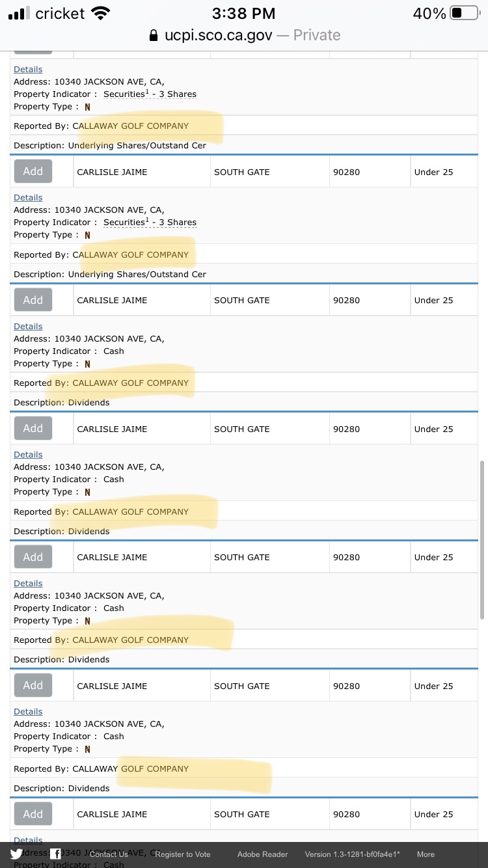
Task: Tap the Wi-Fi icon in status bar
Action: tap(100, 13)
